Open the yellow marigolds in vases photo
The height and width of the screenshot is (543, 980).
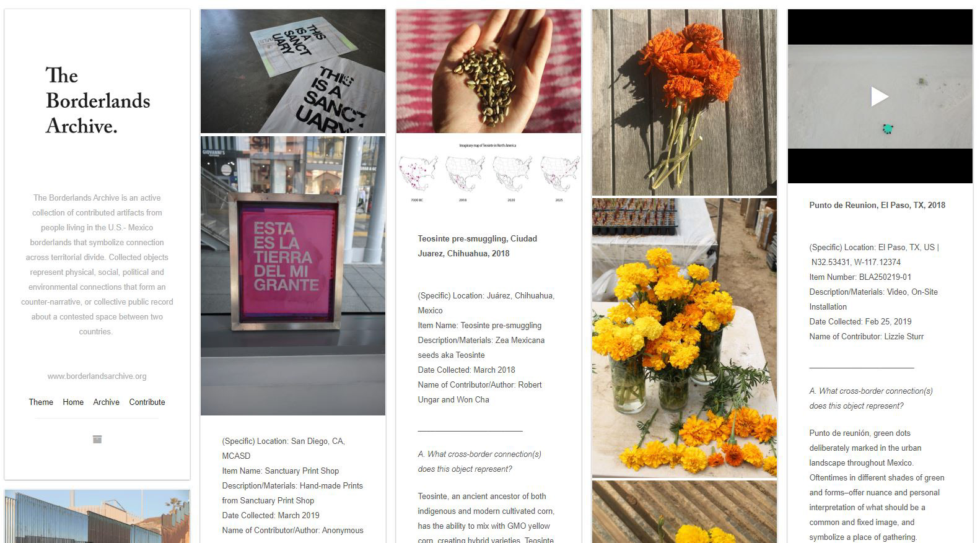[x=685, y=338]
